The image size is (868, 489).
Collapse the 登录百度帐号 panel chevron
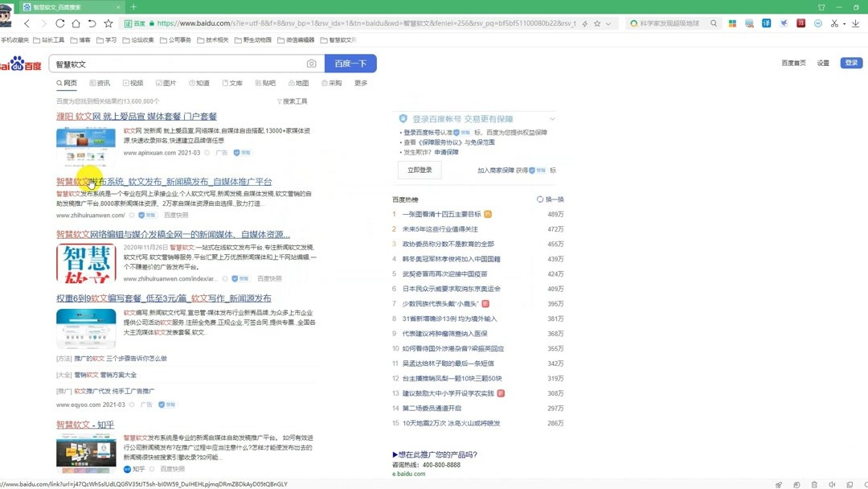click(552, 118)
